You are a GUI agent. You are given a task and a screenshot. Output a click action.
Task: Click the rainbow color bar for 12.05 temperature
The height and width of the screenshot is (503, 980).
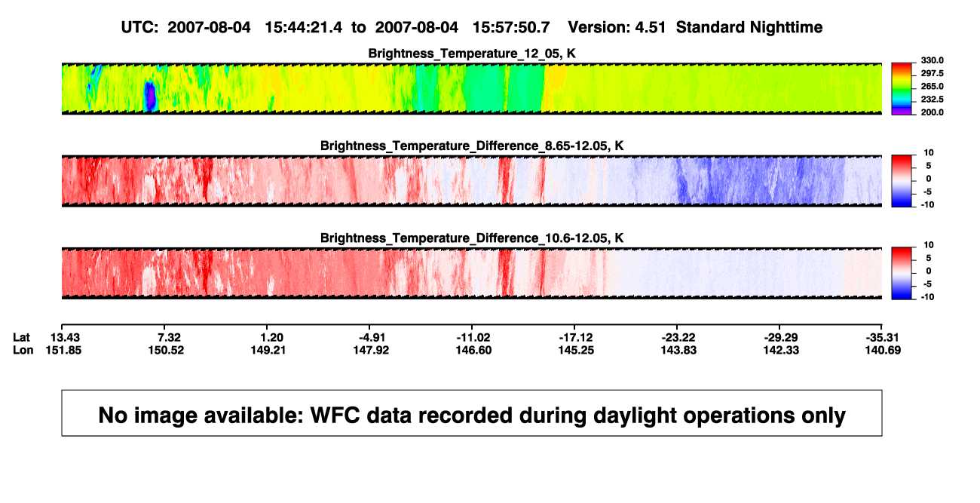[902, 89]
